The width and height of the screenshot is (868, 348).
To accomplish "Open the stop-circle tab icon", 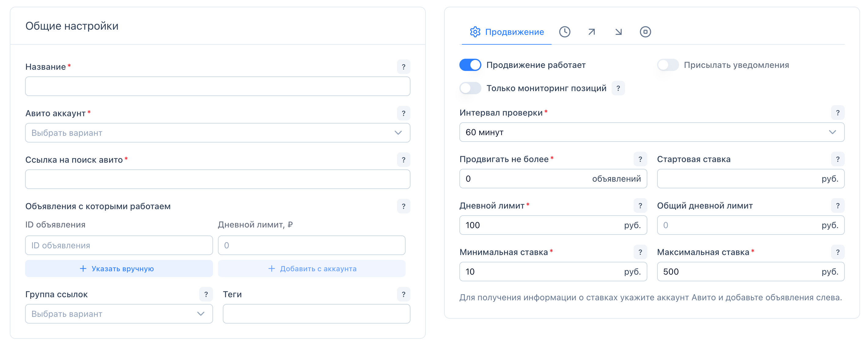I will [645, 32].
